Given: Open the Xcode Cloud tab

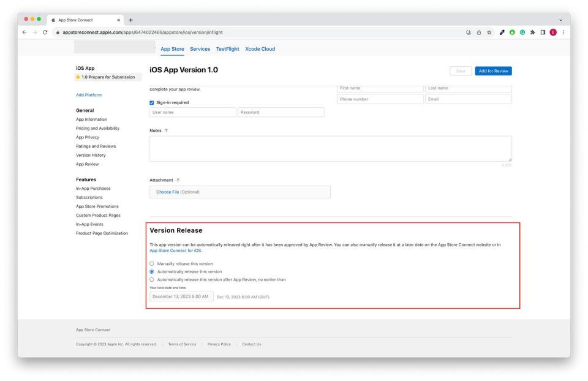Looking at the screenshot, I should pos(260,49).
